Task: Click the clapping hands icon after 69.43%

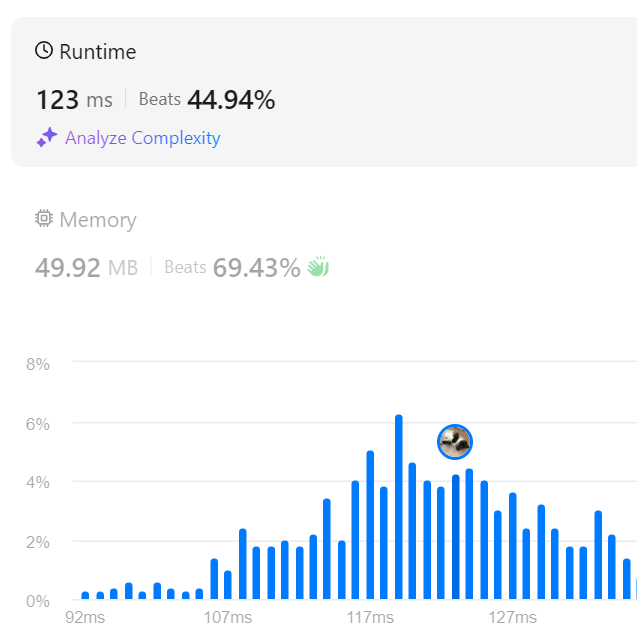Action: coord(318,267)
